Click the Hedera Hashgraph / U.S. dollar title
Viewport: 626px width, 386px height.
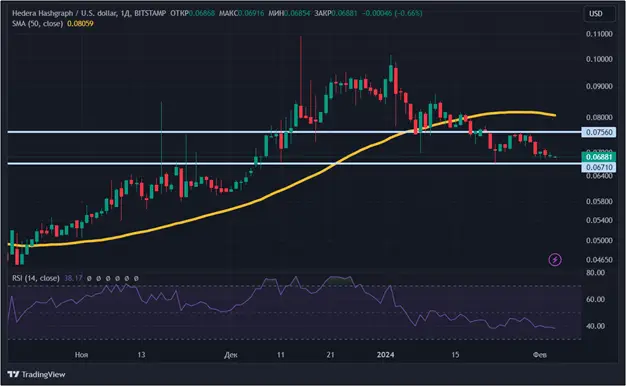coord(64,13)
